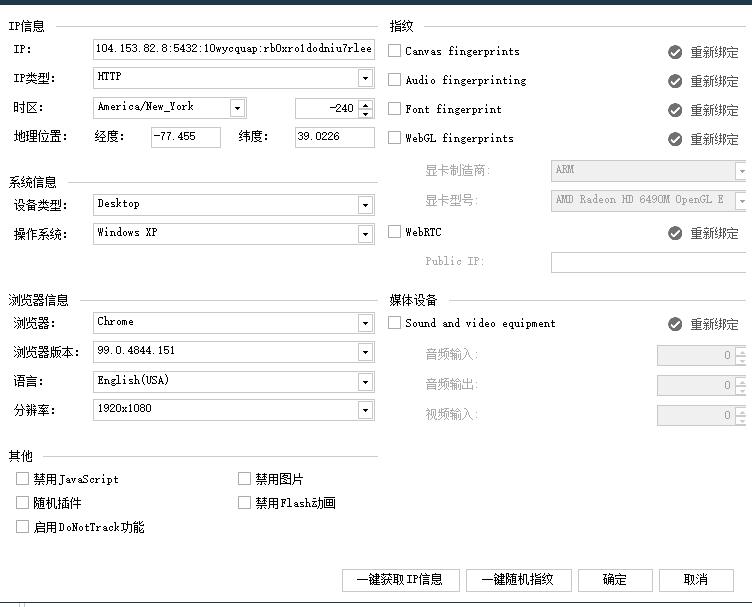
Task: Click the 经度 longitude field -77.455
Action: tap(186, 137)
